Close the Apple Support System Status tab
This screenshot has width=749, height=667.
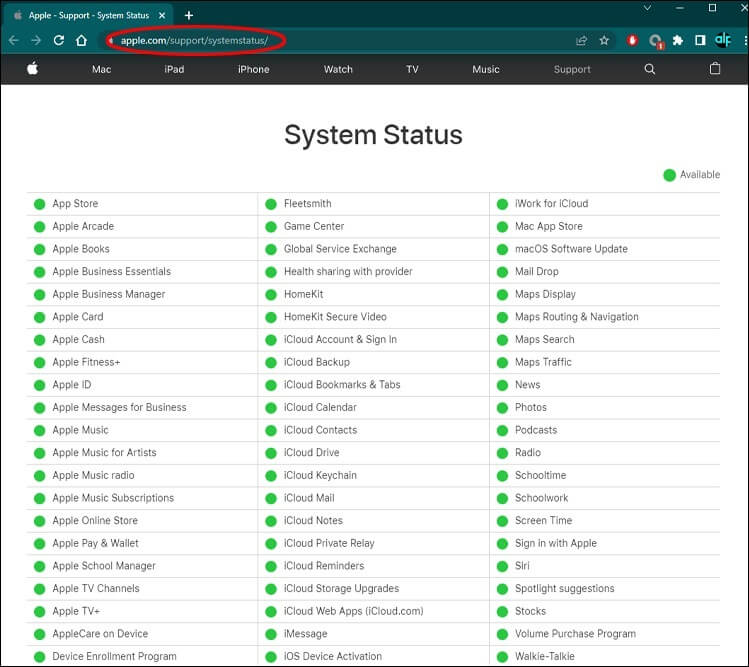pos(162,16)
